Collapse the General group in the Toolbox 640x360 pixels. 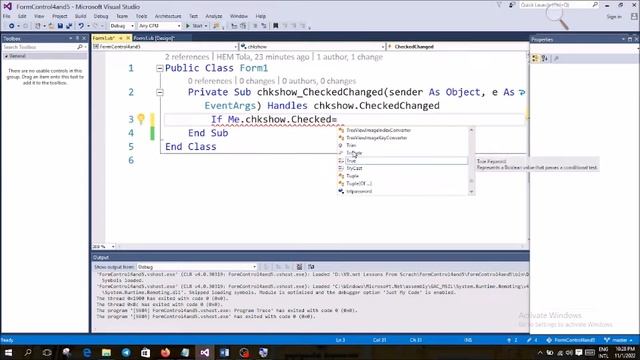pos(6,56)
